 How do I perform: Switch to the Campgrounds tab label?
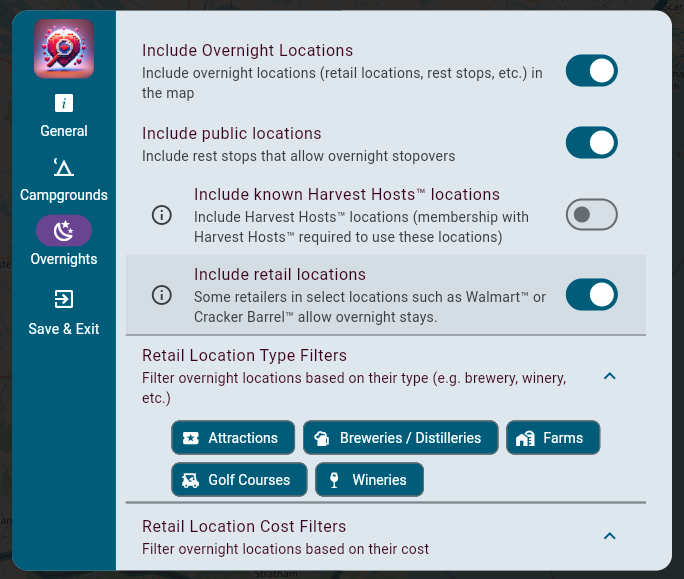pos(64,195)
